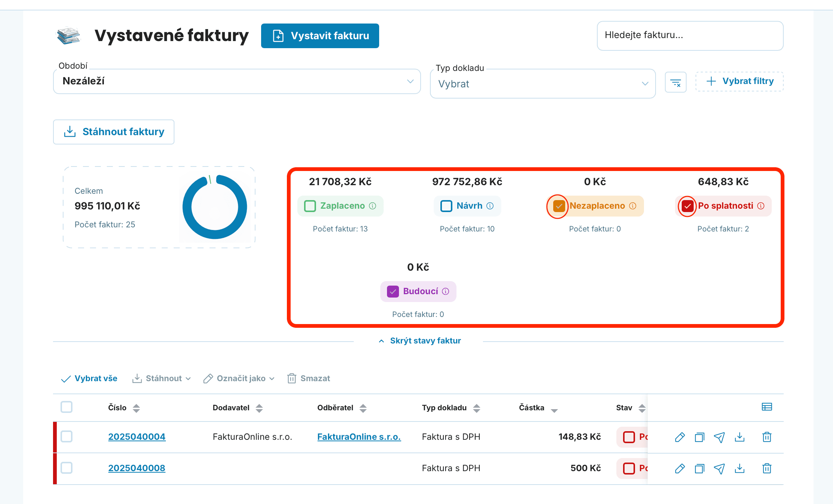Download invoice 2025040004 using row icon
The image size is (833, 504).
[740, 437]
